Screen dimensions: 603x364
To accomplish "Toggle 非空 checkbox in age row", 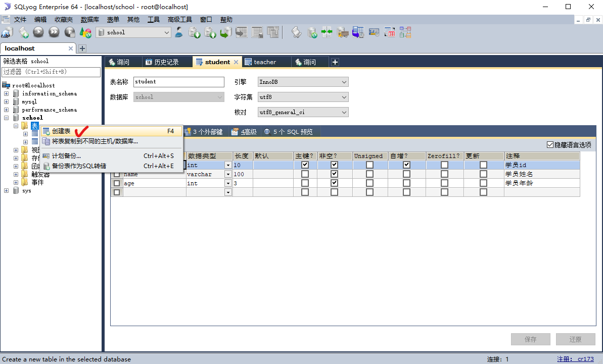I will [334, 183].
